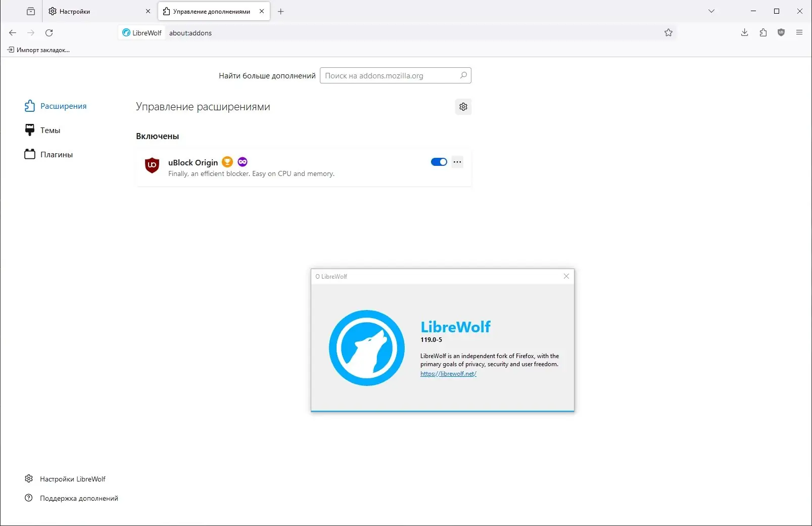
Task: Expand the list all tabs chevron
Action: 711,11
